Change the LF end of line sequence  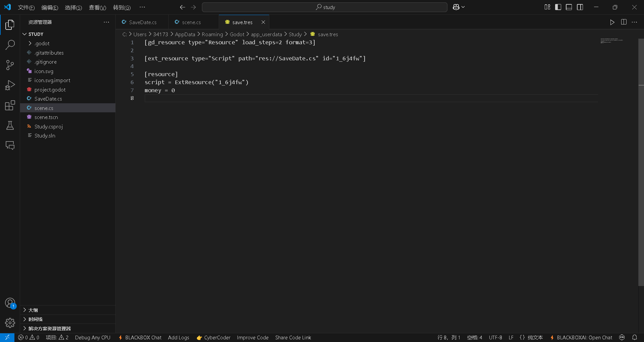pyautogui.click(x=511, y=337)
